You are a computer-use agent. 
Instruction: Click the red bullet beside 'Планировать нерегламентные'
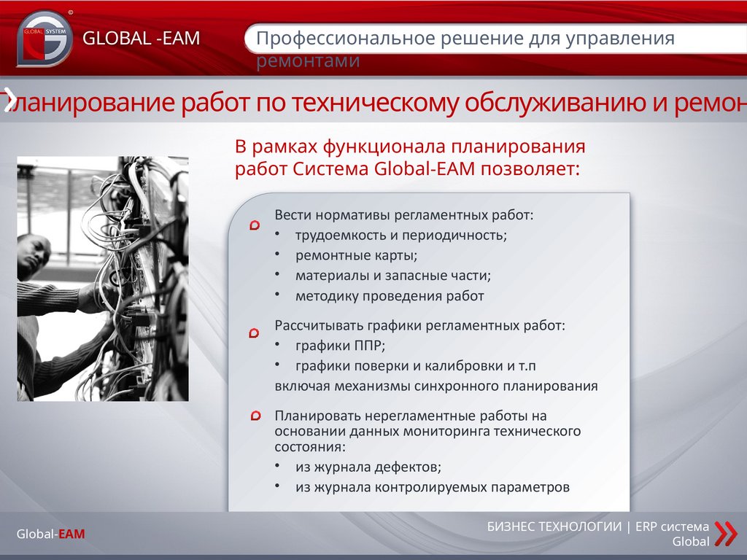256,416
